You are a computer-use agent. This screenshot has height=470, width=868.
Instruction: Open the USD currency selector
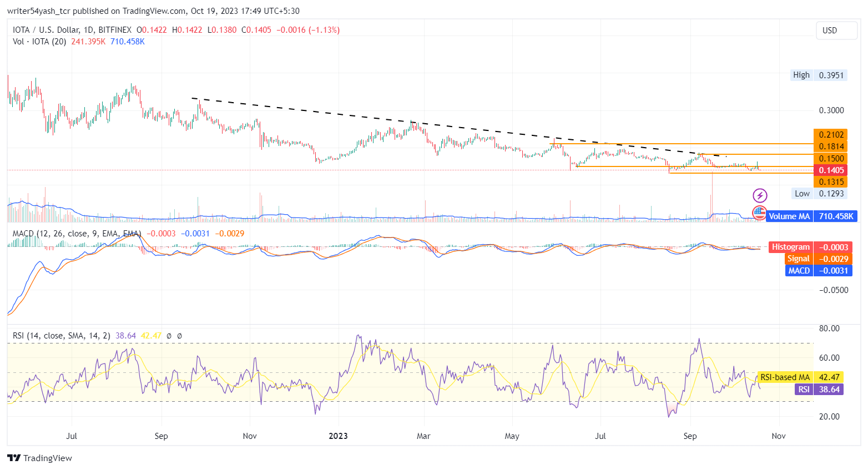click(x=836, y=31)
